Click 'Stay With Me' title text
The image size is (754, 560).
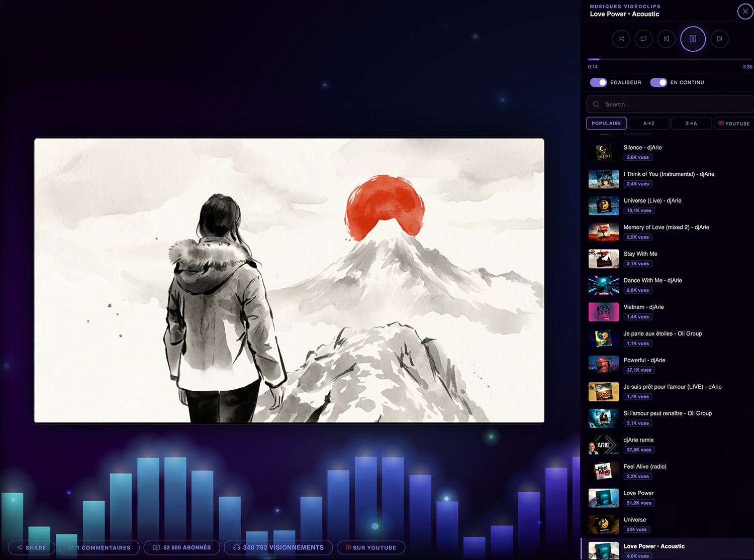[x=640, y=254]
